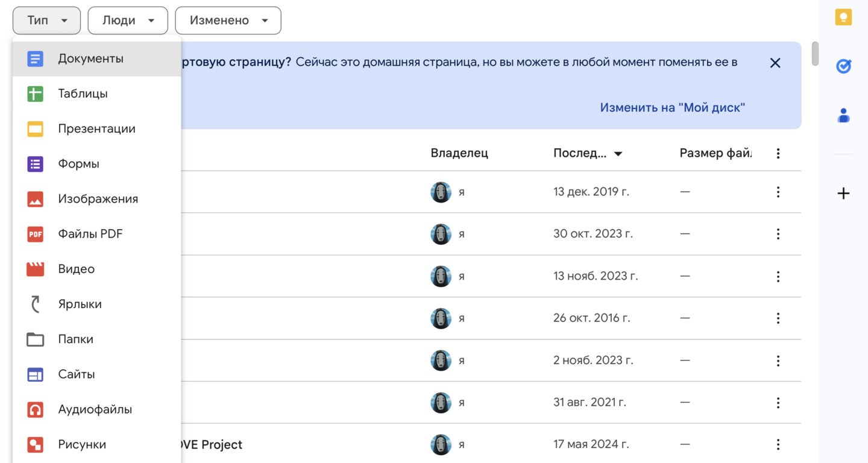Screen dimensions: 868x463
Task: Select Файлы PDF in the type menu
Action: click(x=96, y=234)
